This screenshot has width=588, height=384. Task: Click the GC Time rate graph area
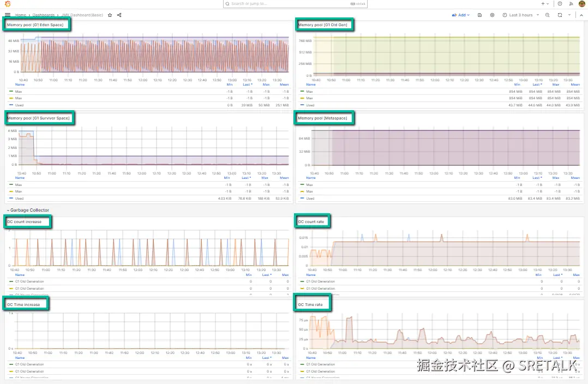(445, 331)
